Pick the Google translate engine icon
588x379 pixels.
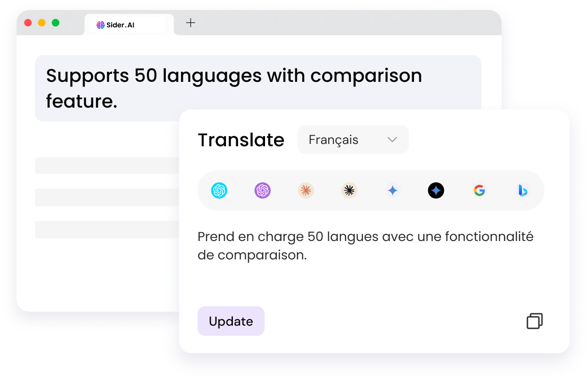(480, 190)
